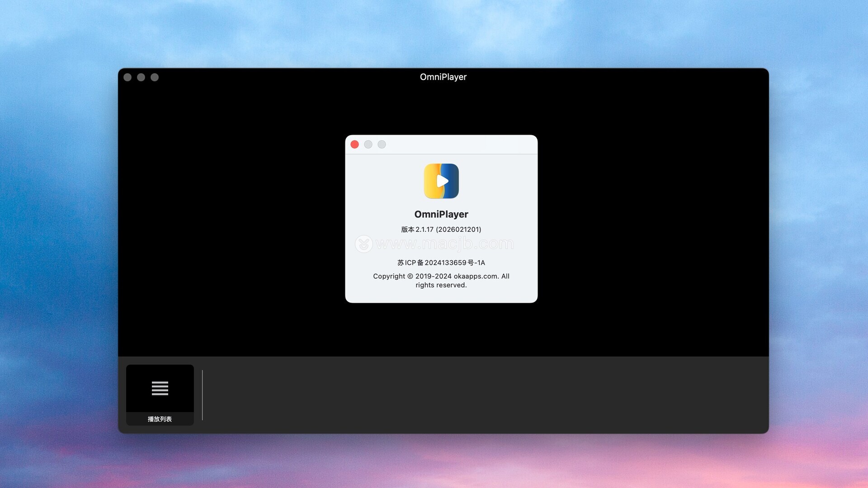Viewport: 868px width, 488px height.
Task: Click the 苏ICP备 filing number text
Action: click(x=441, y=263)
